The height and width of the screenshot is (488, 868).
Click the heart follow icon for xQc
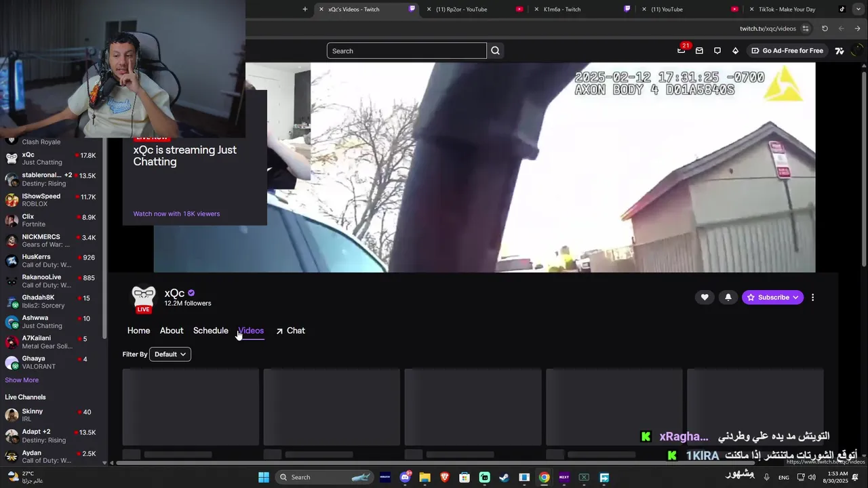coord(705,297)
